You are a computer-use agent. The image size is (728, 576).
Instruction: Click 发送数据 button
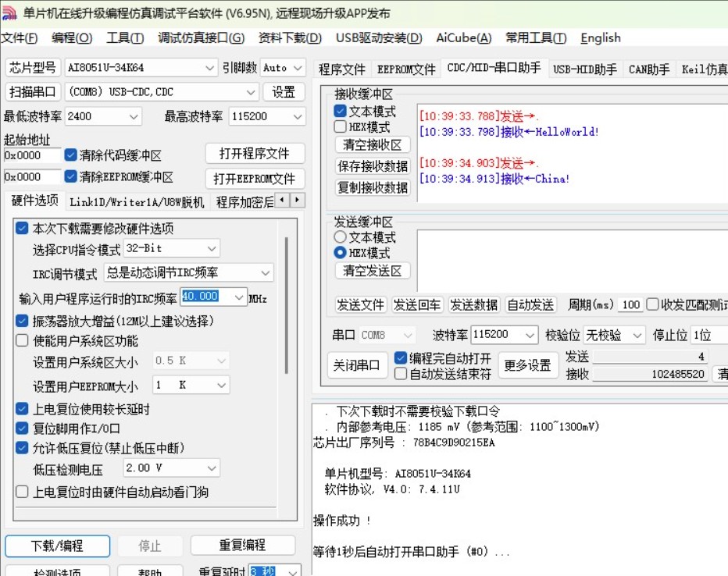click(x=473, y=304)
